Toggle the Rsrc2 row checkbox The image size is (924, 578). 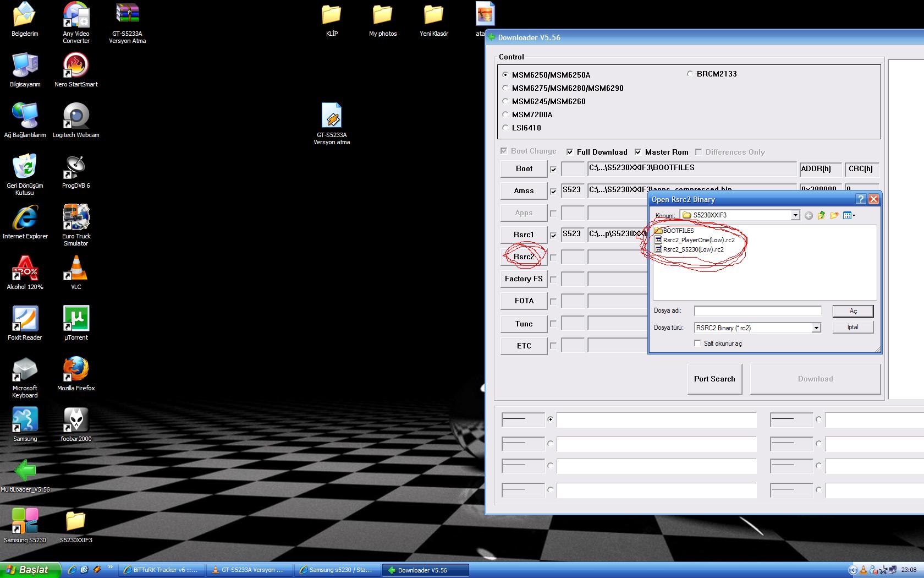click(553, 257)
